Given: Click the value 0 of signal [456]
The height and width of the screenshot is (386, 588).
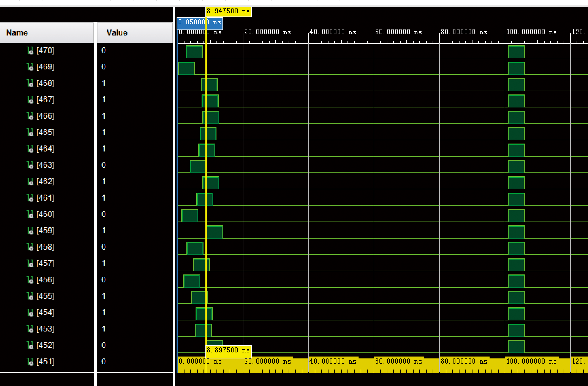Looking at the screenshot, I should [x=103, y=280].
